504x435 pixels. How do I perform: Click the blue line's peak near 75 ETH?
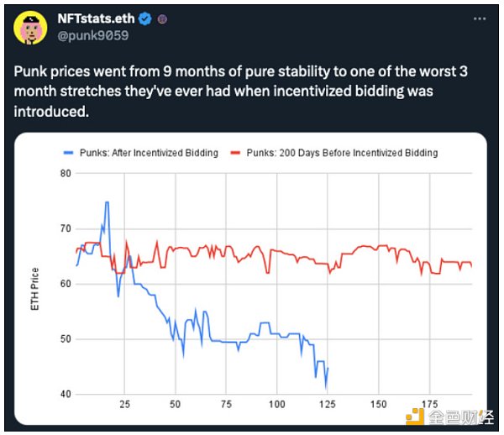tap(107, 202)
